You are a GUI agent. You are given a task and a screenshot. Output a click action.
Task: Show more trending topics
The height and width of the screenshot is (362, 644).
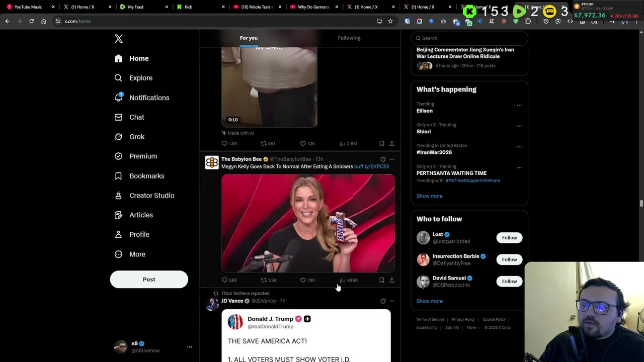pos(430,196)
